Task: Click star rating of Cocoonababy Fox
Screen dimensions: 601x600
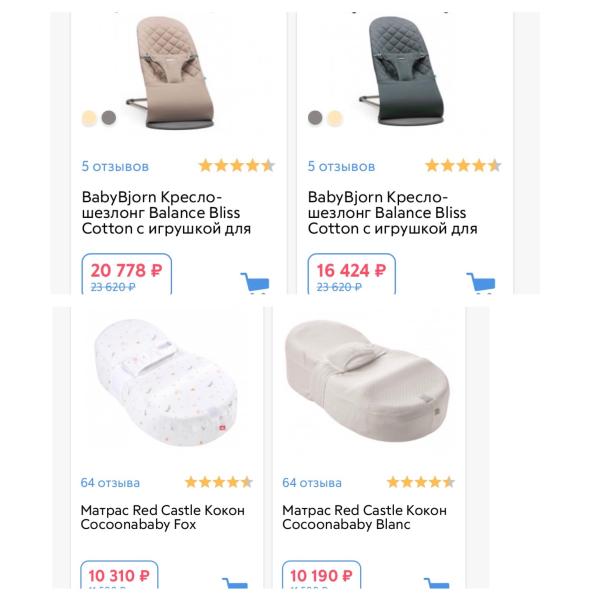Action: click(x=219, y=482)
